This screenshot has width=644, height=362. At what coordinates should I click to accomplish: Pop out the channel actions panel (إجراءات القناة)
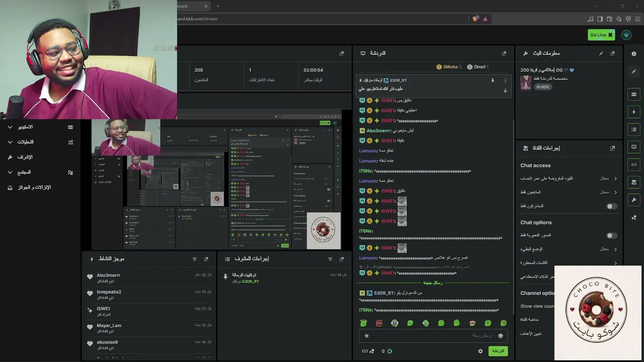point(612,148)
